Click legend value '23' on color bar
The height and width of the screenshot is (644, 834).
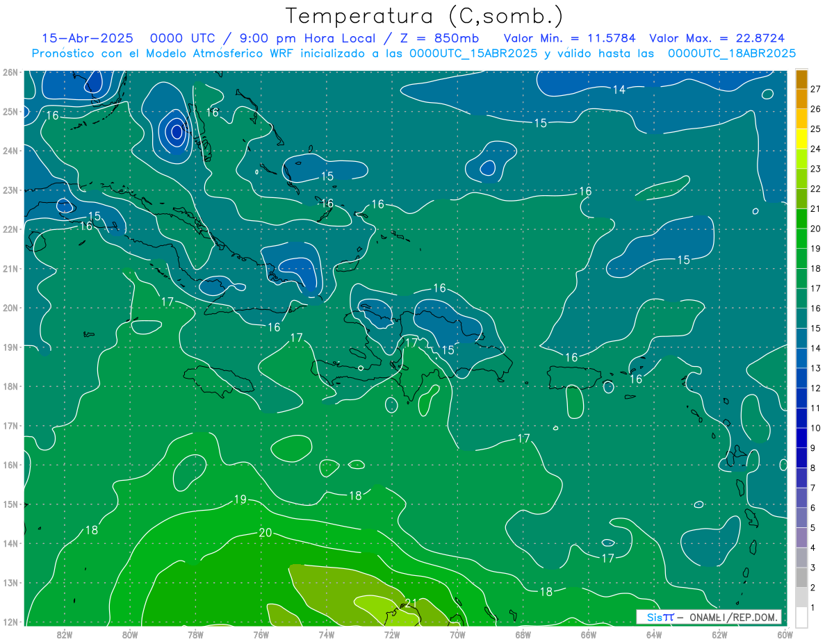(x=815, y=169)
